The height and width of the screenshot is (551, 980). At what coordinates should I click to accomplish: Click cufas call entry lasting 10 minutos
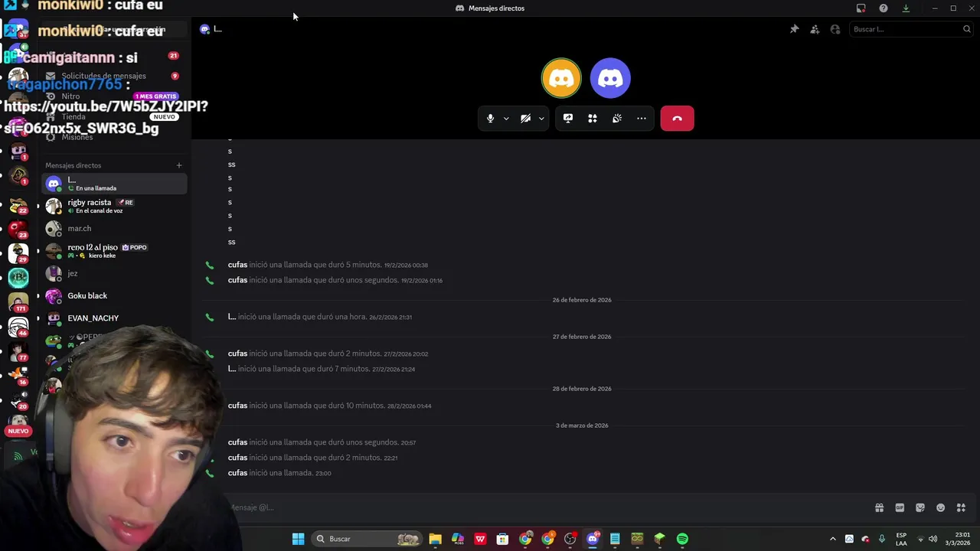tap(329, 406)
